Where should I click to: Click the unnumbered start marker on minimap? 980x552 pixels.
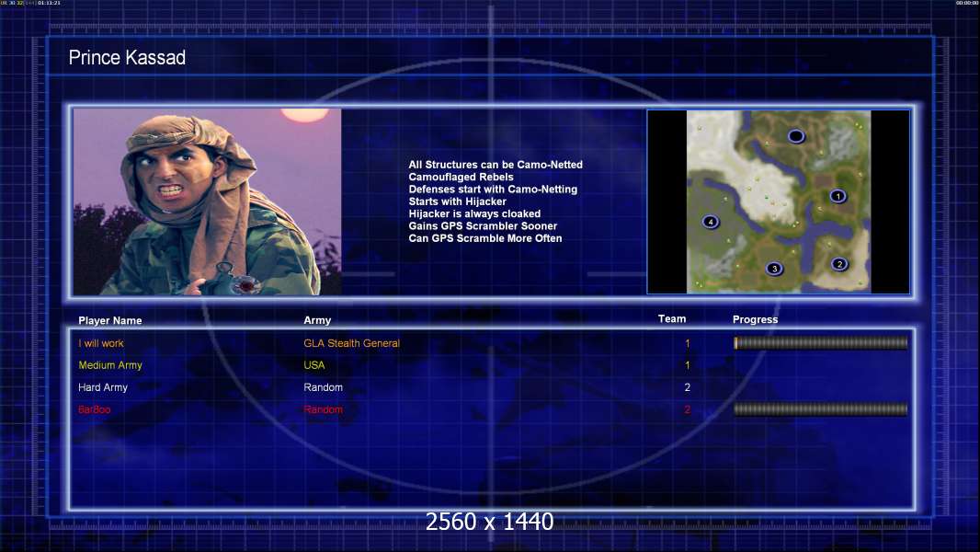point(795,135)
